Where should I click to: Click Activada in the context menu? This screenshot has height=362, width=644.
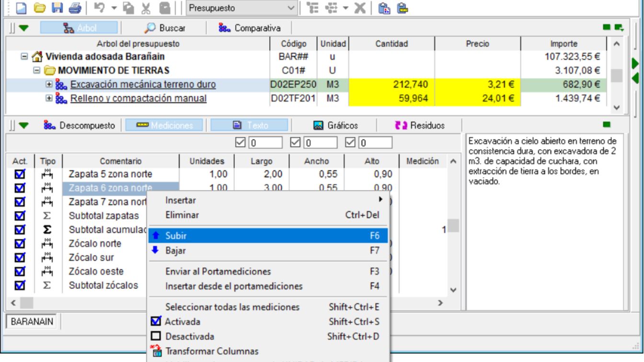(x=268, y=321)
